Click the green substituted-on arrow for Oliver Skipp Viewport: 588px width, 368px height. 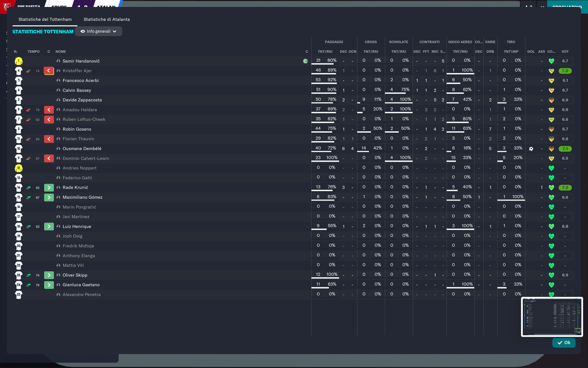[49, 275]
